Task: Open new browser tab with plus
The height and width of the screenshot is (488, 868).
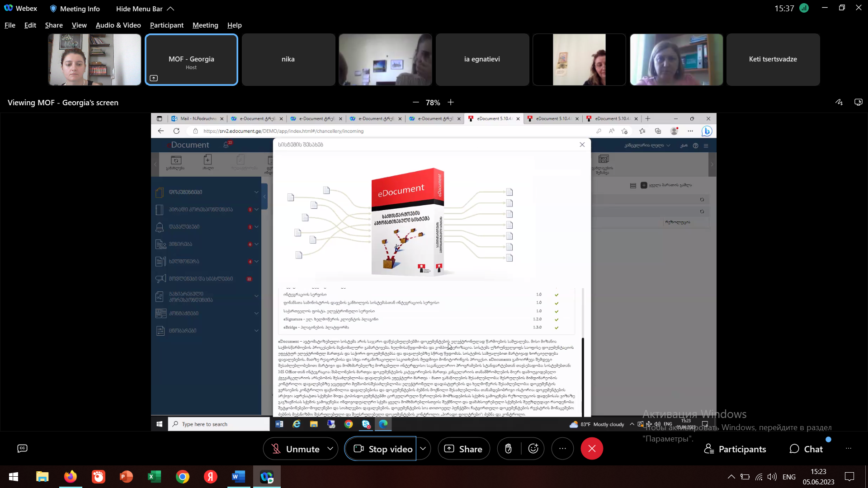Action: (648, 119)
